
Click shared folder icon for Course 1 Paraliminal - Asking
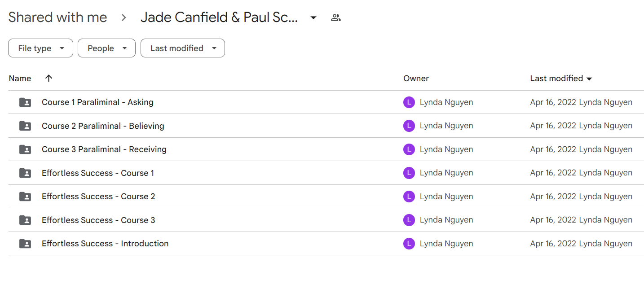point(25,102)
